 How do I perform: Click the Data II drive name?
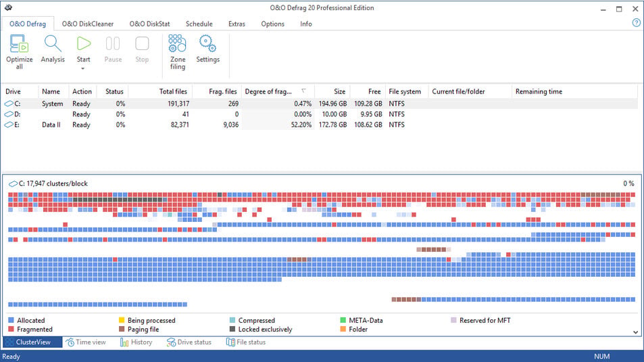coord(51,125)
